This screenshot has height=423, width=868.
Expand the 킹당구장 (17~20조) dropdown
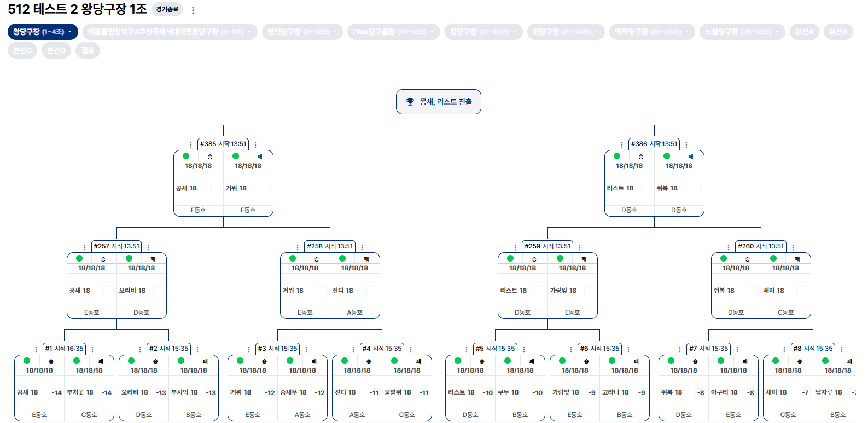[483, 32]
